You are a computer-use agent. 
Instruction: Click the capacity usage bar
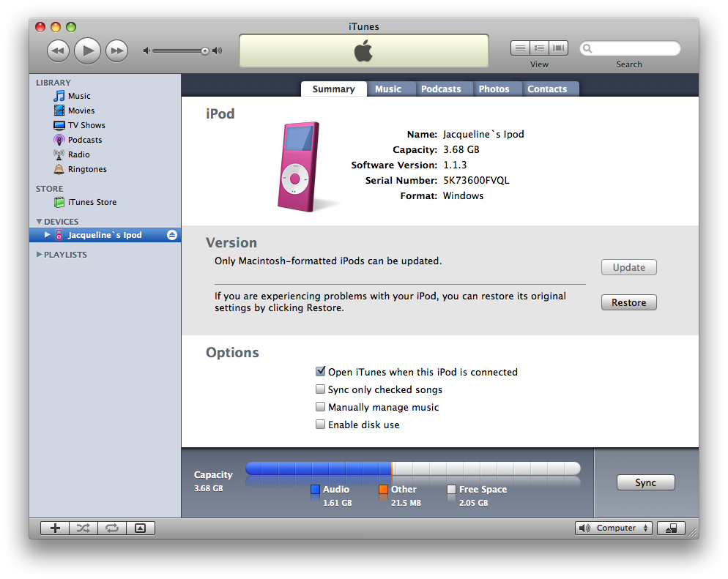(413, 468)
